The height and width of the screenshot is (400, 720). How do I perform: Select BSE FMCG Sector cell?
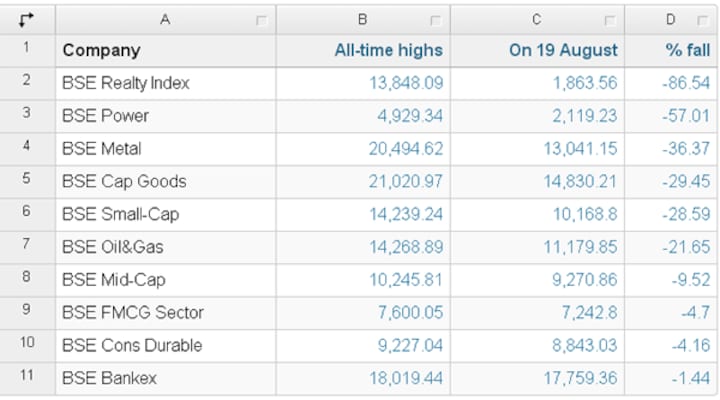166,313
